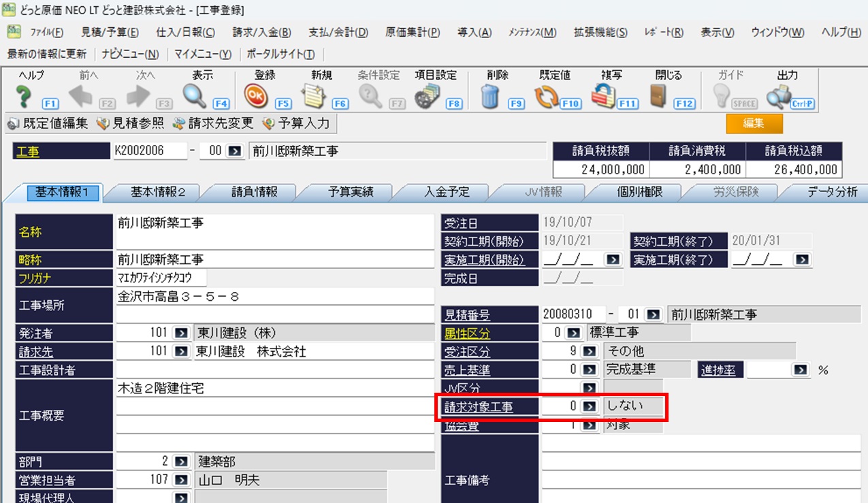868x503 pixels.
Task: Click into the 工事場所 address field
Action: pos(275,297)
